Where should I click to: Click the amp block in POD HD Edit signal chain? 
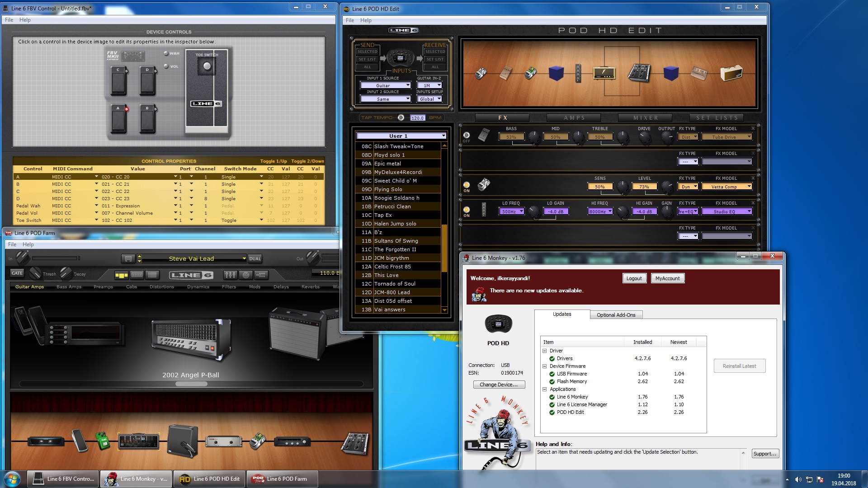coord(604,72)
